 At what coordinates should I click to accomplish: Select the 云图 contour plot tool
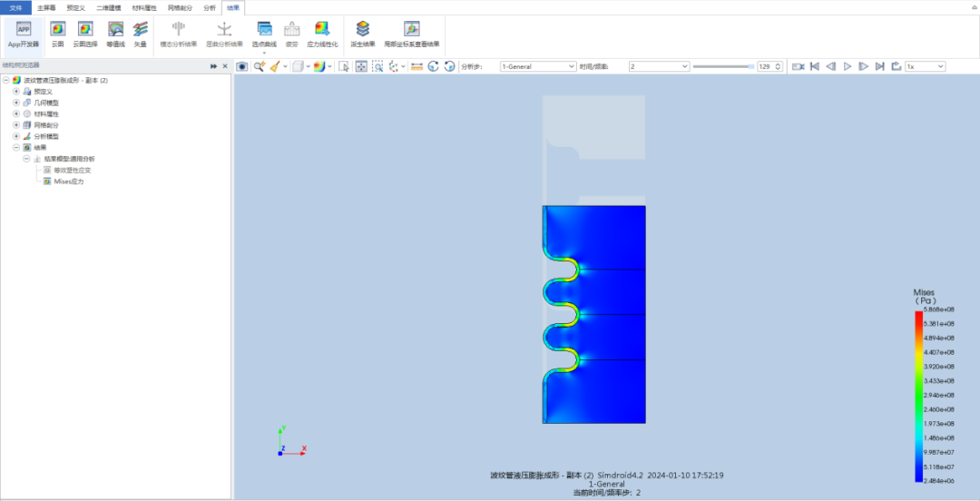[x=57, y=34]
